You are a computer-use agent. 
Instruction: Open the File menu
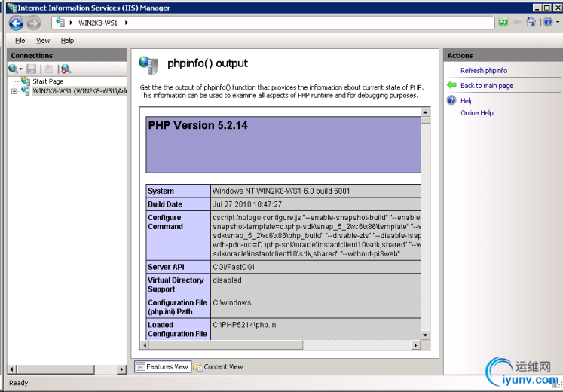tap(20, 41)
